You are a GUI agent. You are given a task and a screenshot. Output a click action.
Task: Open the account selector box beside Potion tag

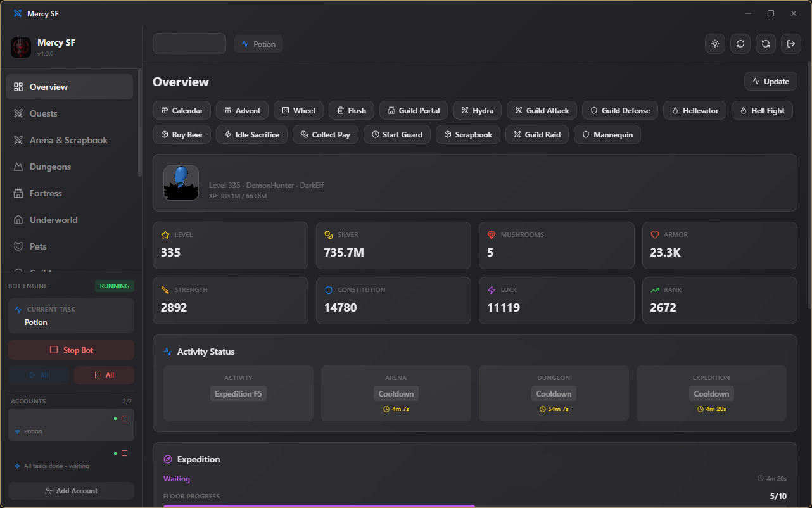coord(189,44)
